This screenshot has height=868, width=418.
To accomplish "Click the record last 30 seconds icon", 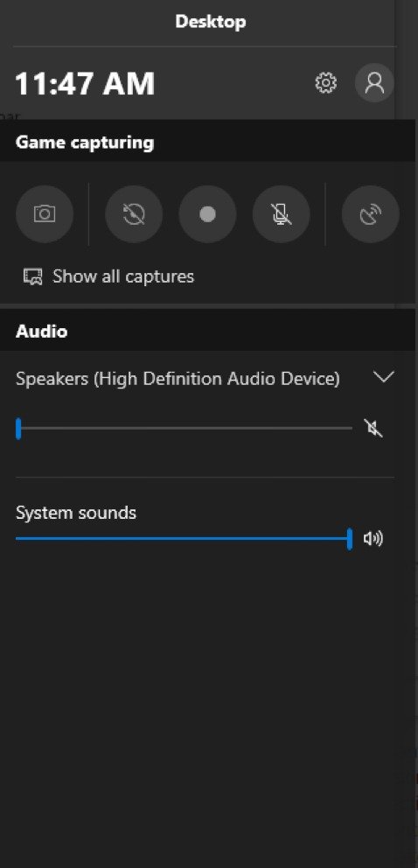I will [134, 214].
